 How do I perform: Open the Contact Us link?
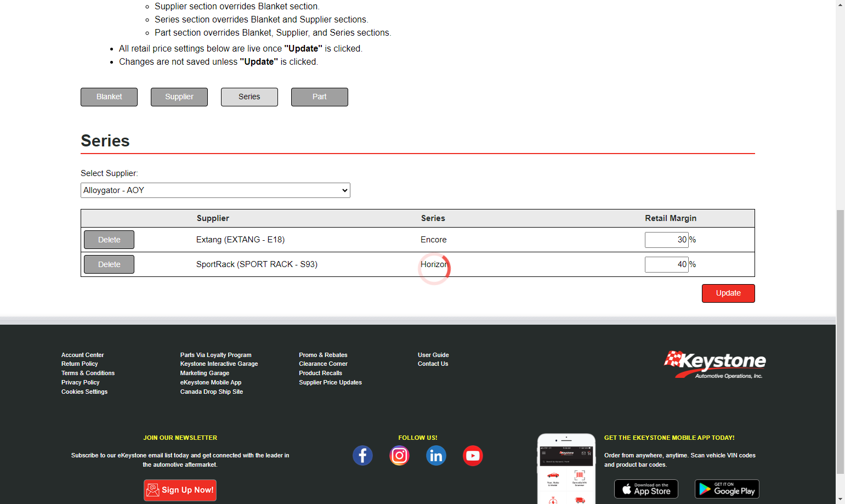click(433, 364)
